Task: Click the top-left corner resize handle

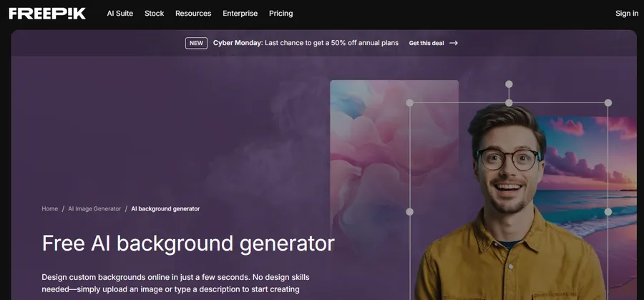Action: tap(410, 103)
